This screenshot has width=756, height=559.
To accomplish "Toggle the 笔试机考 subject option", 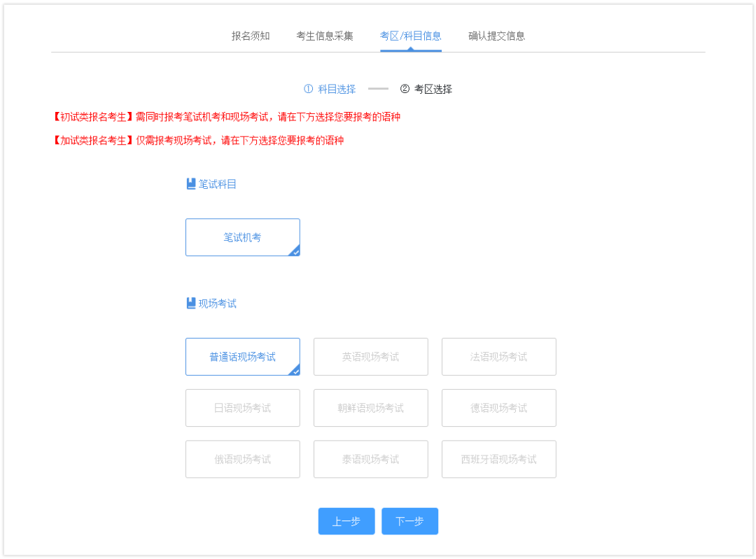I will pos(242,238).
